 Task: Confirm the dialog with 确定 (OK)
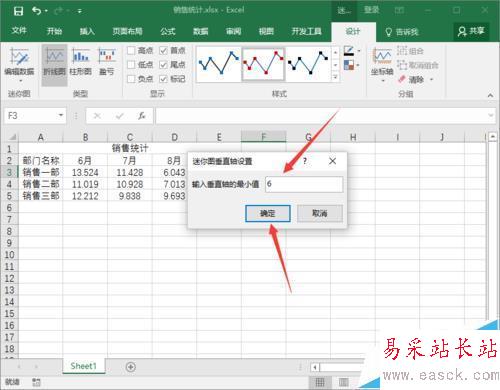point(268,213)
